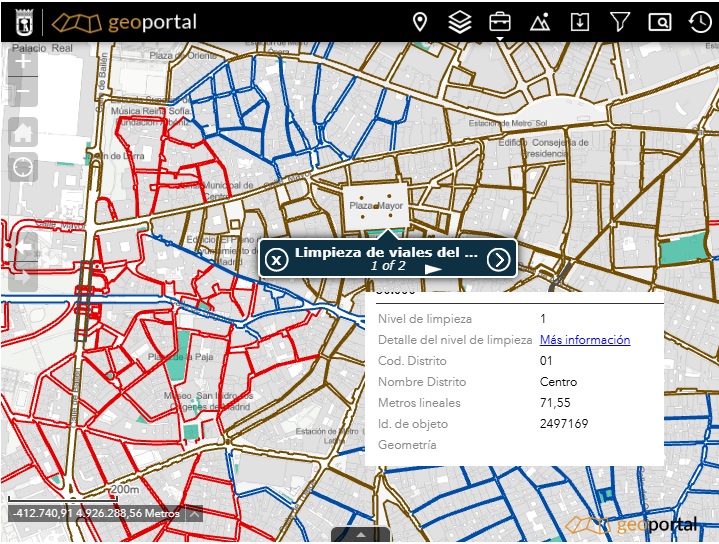This screenshot has width=719, height=544.
Task: Click the Limpieza de viales popup title
Action: pos(386,252)
